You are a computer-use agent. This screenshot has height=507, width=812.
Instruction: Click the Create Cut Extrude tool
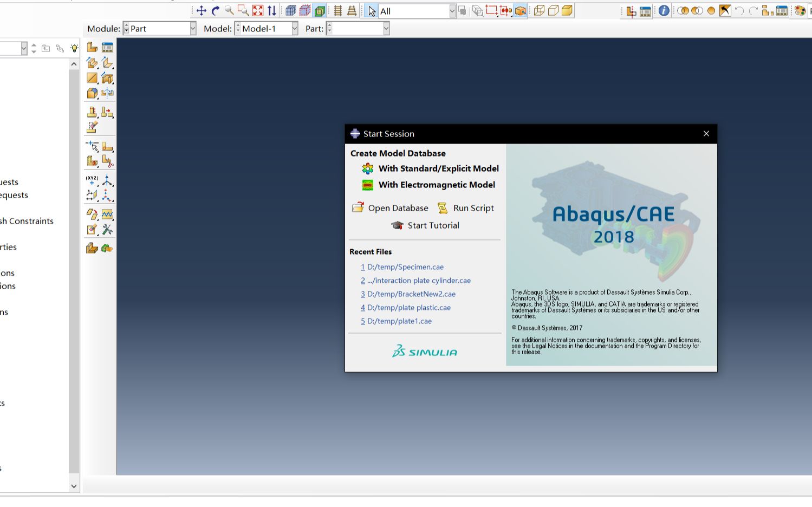click(x=107, y=79)
